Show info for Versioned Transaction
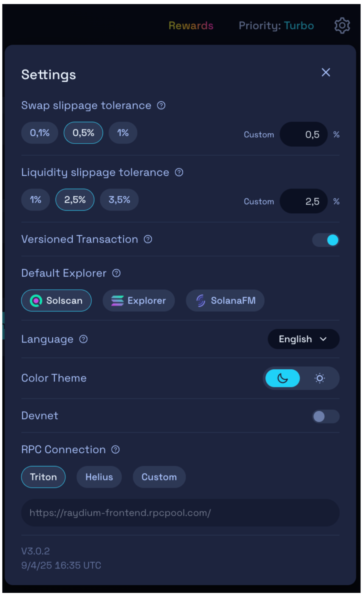The width and height of the screenshot is (364, 596). tap(148, 239)
